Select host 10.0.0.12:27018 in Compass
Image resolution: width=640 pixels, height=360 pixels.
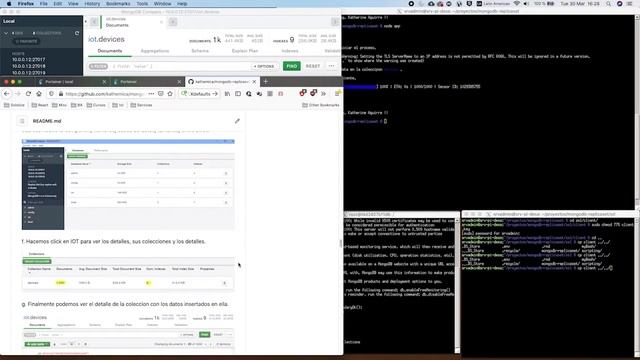pos(29,66)
